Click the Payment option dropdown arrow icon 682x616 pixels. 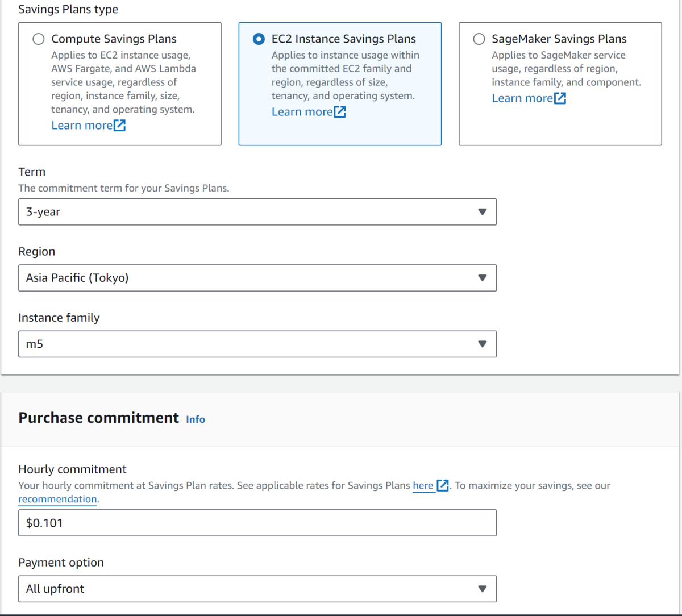[483, 589]
